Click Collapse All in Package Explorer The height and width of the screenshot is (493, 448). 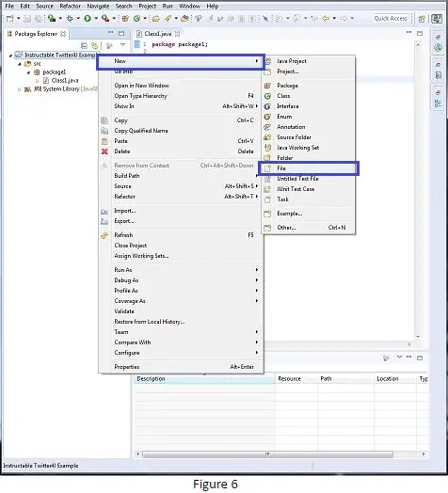84,45
